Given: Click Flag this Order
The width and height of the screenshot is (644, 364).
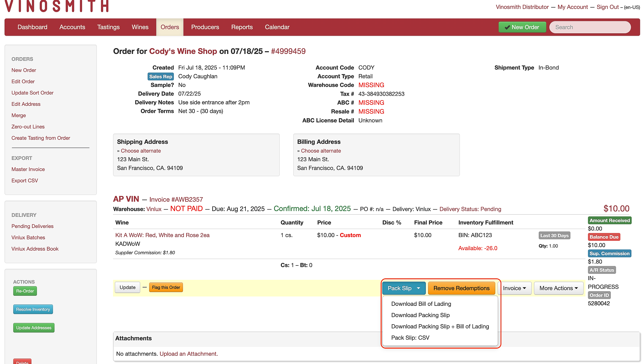Looking at the screenshot, I should (166, 287).
